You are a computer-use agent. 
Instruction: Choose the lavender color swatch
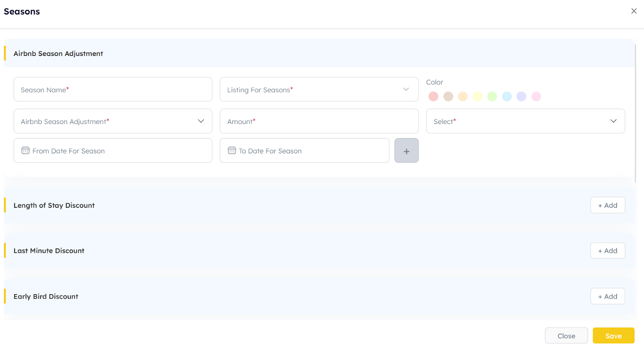click(x=522, y=96)
